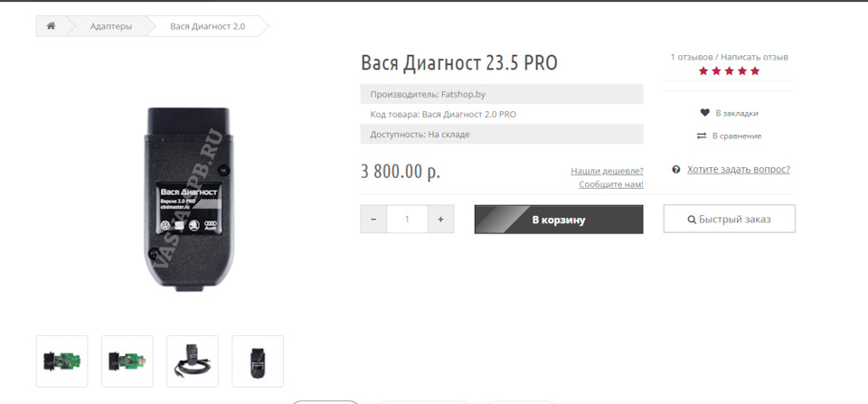Focus the quantity input field
The image size is (868, 404).
(x=408, y=219)
